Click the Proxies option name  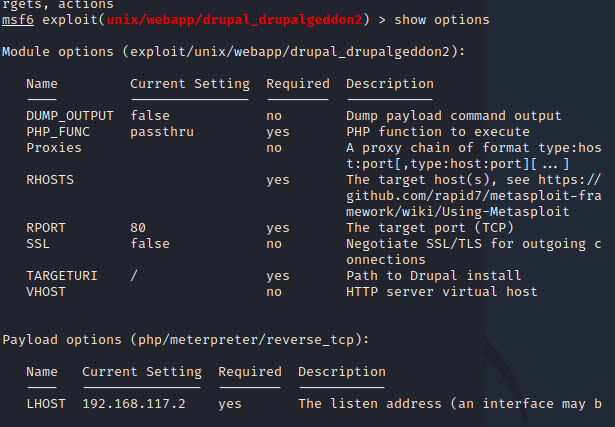[54, 148]
